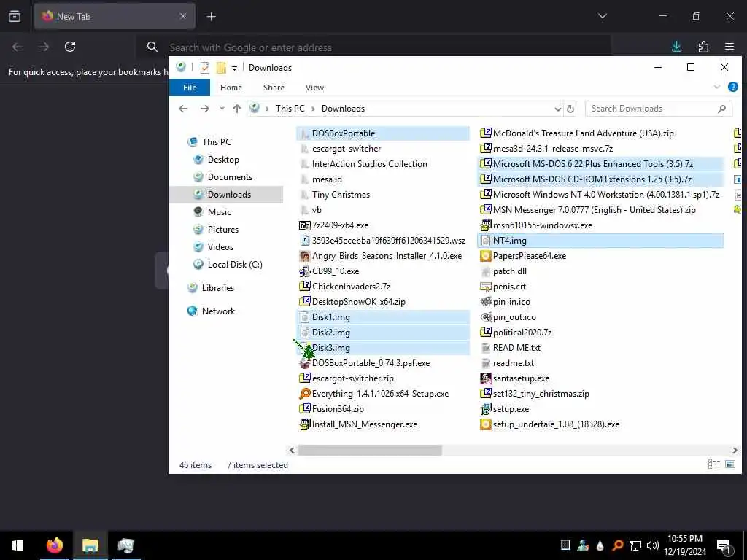The height and width of the screenshot is (560, 747).
Task: Click the New folder quick-access icon
Action: click(221, 68)
